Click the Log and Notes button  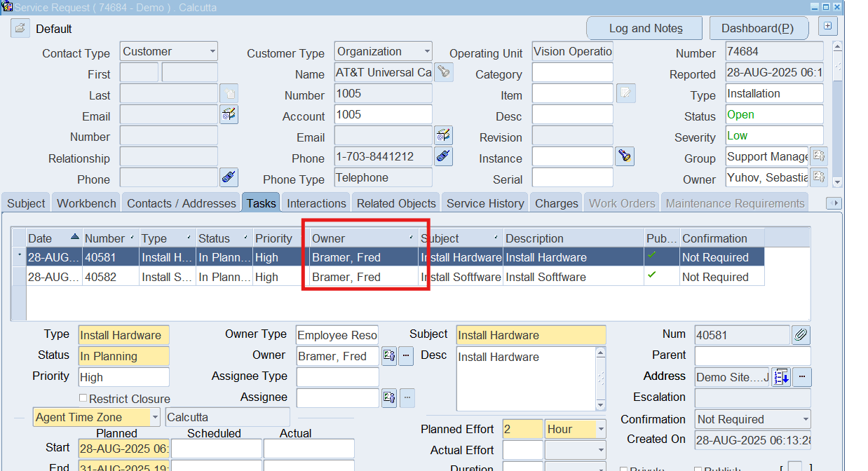pyautogui.click(x=645, y=28)
